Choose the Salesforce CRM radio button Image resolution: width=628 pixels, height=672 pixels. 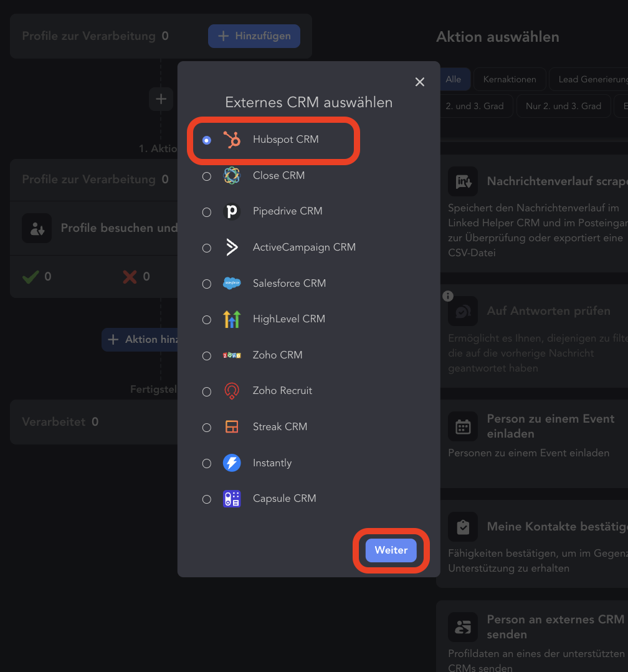click(206, 284)
